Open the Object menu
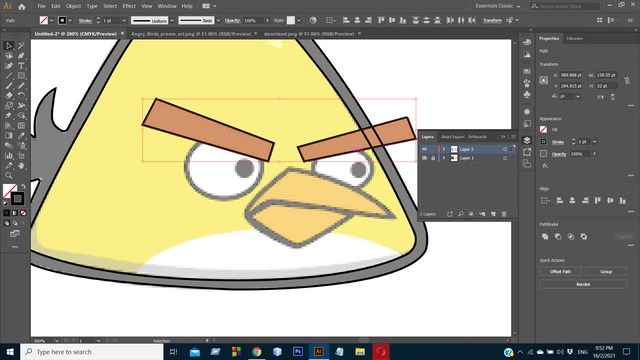640x360 pixels. pyautogui.click(x=73, y=6)
